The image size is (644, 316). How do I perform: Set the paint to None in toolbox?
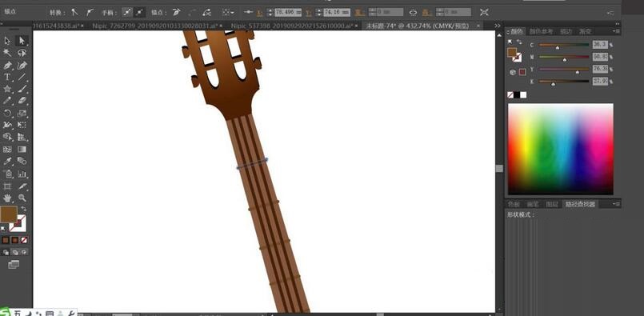(x=24, y=240)
